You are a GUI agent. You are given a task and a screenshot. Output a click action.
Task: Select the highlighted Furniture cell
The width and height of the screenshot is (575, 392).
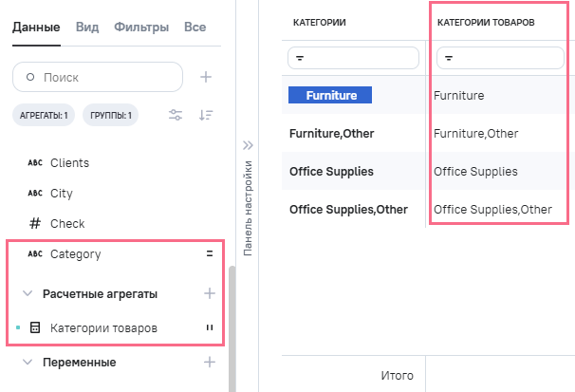coord(331,95)
